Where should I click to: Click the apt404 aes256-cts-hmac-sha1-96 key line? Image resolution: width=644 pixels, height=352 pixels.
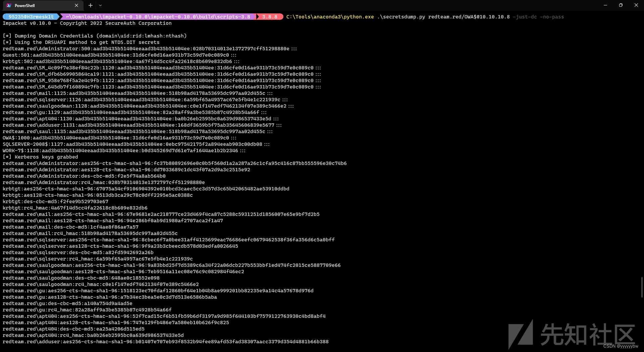click(x=164, y=316)
